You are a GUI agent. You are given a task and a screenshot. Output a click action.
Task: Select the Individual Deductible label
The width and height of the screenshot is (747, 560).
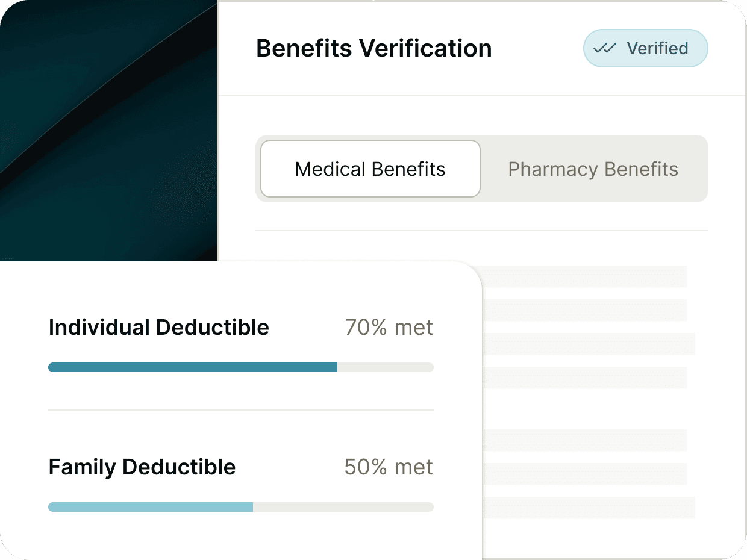[x=159, y=328]
